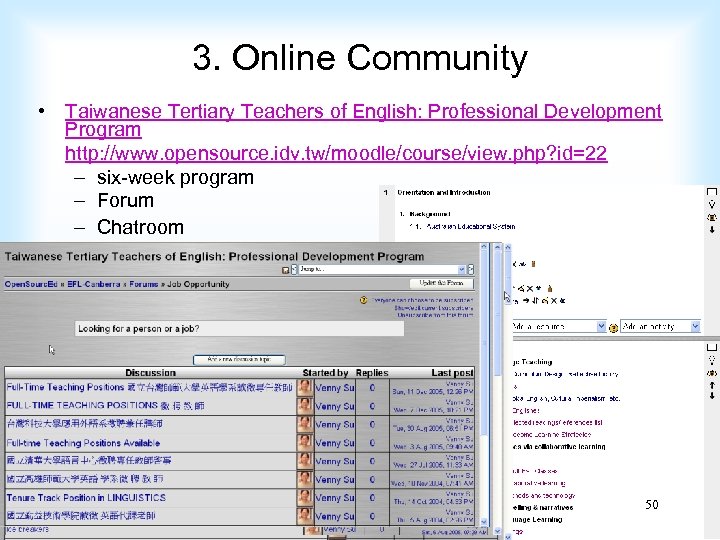Click replies count 0 in Tenure Track Position row

click(x=372, y=498)
